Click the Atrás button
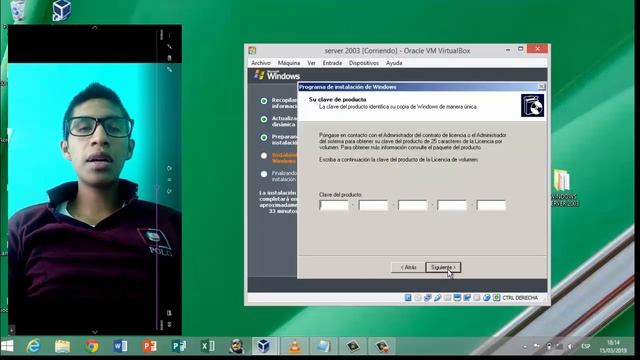This screenshot has height=360, width=640. click(x=408, y=267)
